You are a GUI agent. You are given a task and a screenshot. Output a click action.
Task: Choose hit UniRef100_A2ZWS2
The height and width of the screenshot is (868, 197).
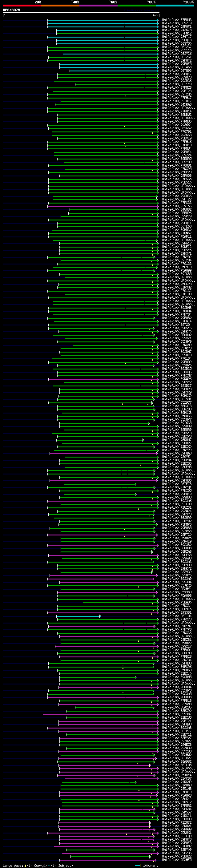[176, 822]
